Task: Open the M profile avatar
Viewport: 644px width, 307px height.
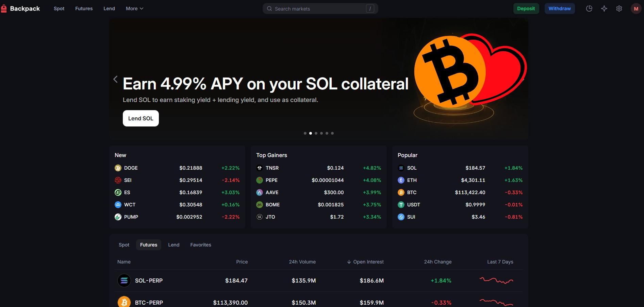Action: coord(636,8)
